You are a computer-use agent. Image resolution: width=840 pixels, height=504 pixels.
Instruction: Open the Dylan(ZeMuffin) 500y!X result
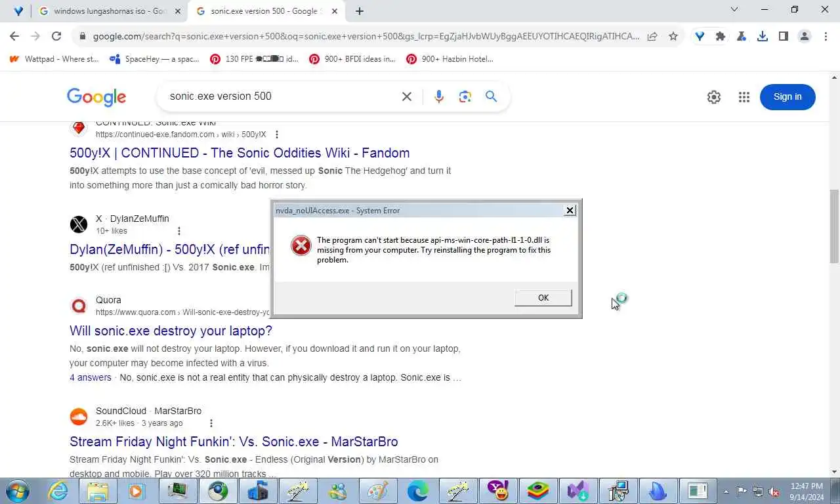pyautogui.click(x=170, y=249)
